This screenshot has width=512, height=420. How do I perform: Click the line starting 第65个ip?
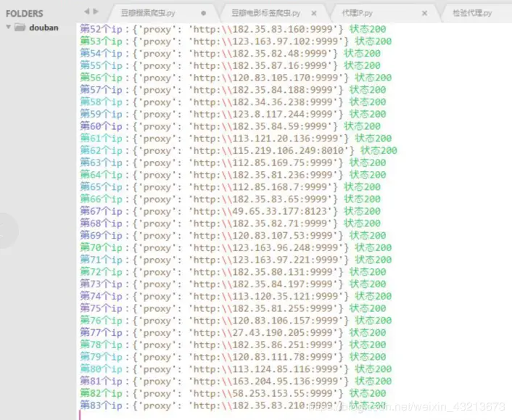pos(230,187)
